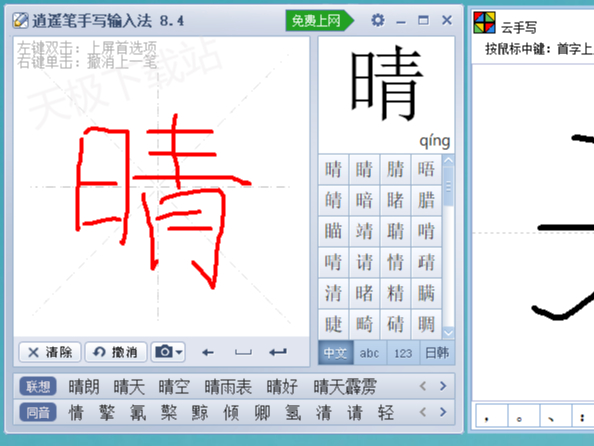Click the enter return-arrow icon
Viewport: 594px width, 446px height.
278,352
